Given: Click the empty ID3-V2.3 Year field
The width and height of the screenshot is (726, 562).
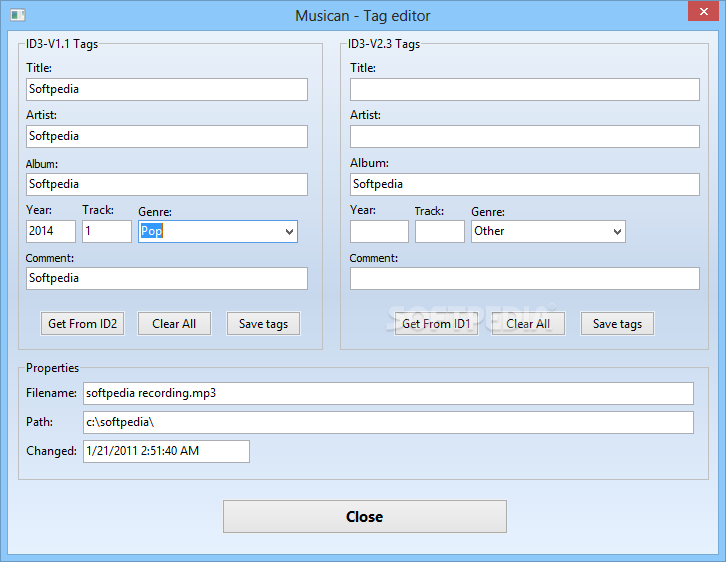Looking at the screenshot, I should coord(379,231).
